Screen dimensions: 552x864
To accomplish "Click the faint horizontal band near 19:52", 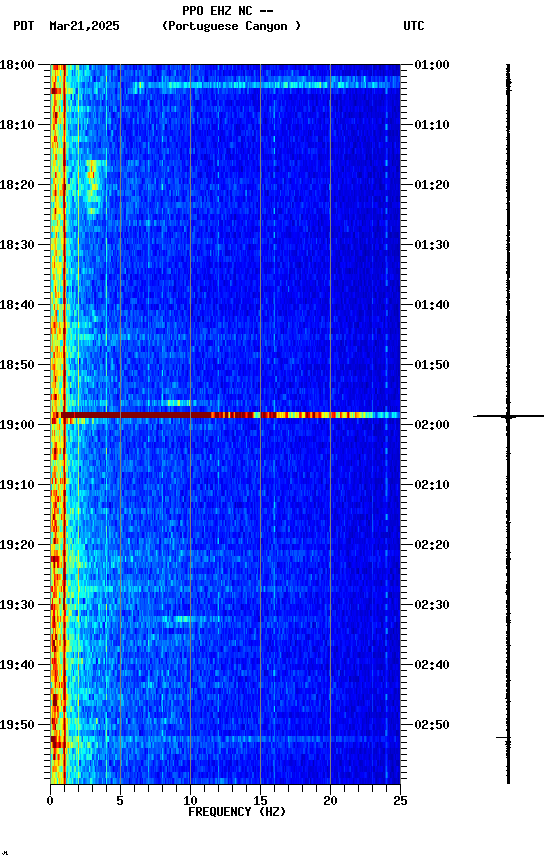I will (x=225, y=738).
